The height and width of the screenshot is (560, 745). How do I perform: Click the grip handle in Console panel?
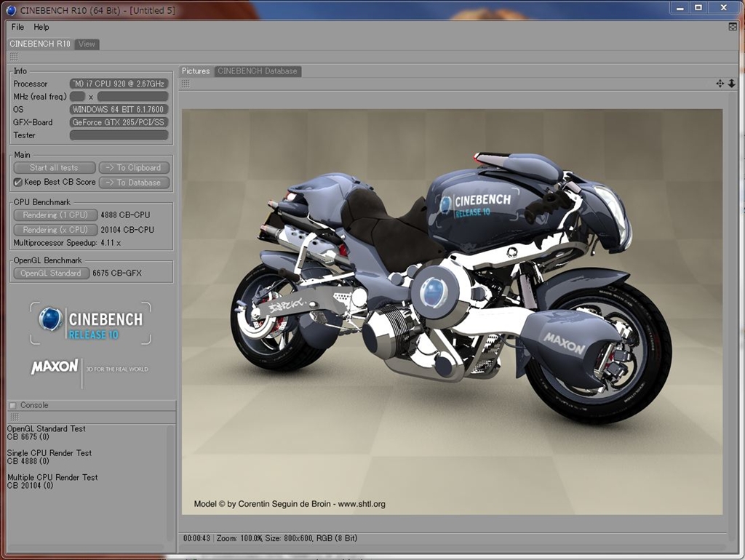[15, 417]
